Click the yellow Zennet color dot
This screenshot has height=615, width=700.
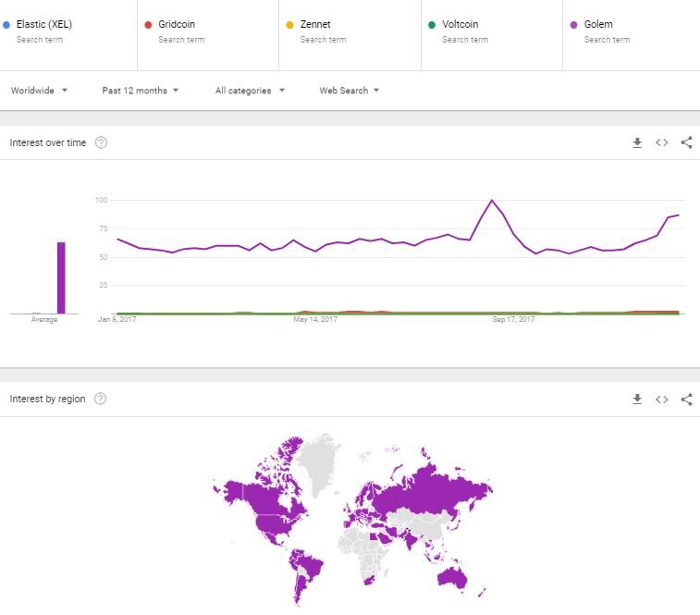(289, 25)
